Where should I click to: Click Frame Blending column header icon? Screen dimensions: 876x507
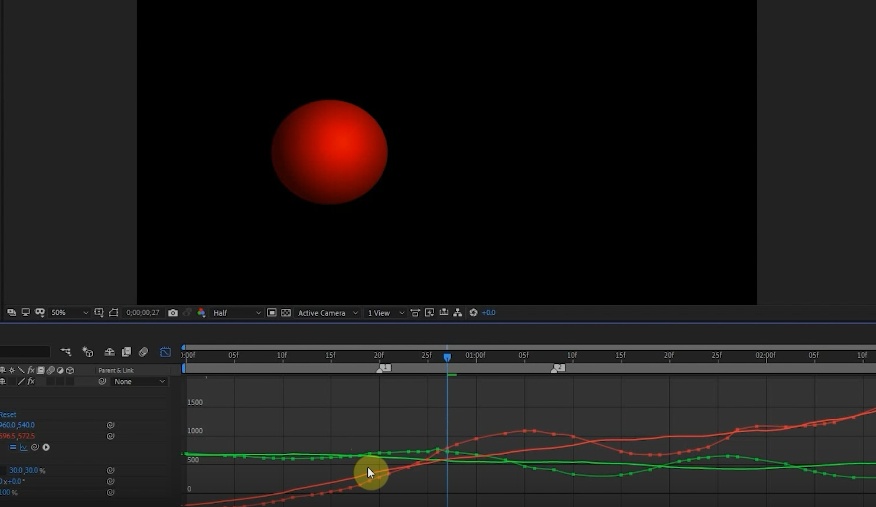(41, 370)
